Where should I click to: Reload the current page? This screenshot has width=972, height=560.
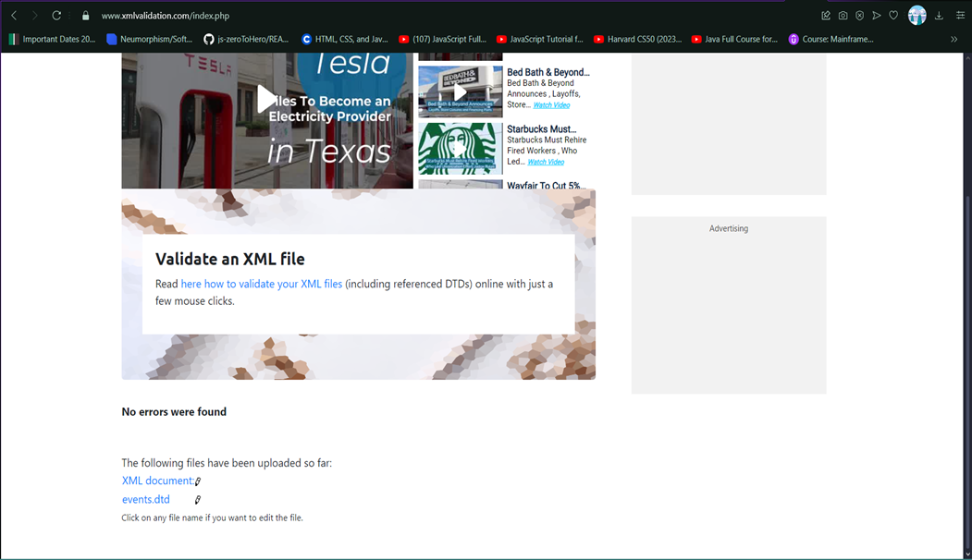point(56,16)
